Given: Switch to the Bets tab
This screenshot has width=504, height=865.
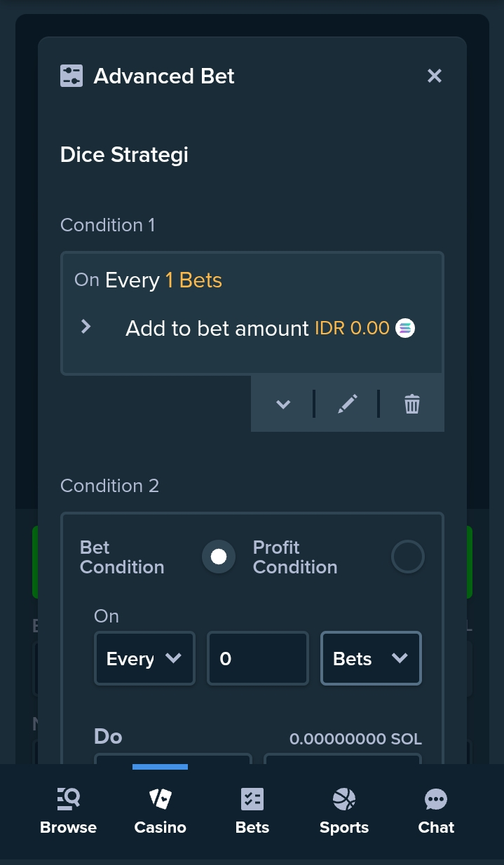Looking at the screenshot, I should tap(252, 811).
